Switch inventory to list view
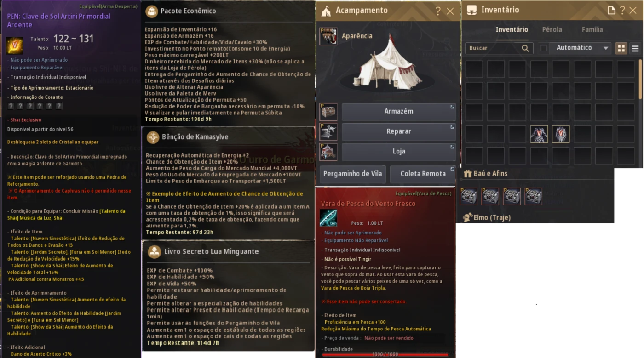644x358 pixels. (635, 48)
